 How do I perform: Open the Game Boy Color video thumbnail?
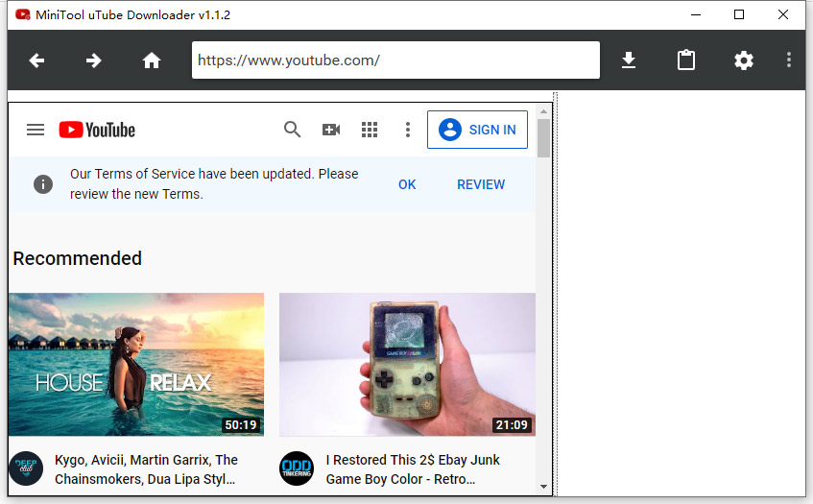407,365
